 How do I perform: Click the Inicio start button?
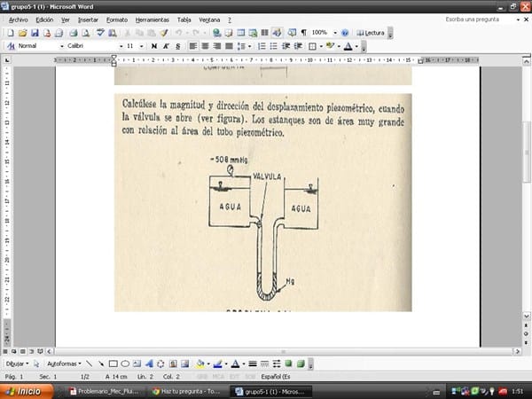point(24,390)
